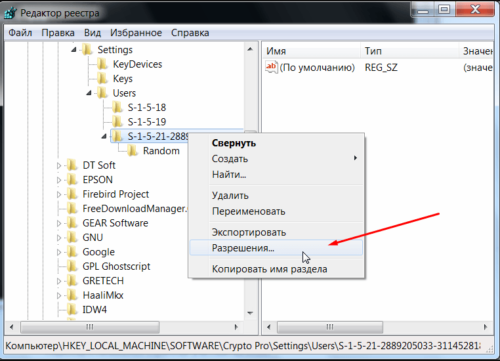Open the Файл menu
Screen dimensions: 500x361
tap(20, 33)
